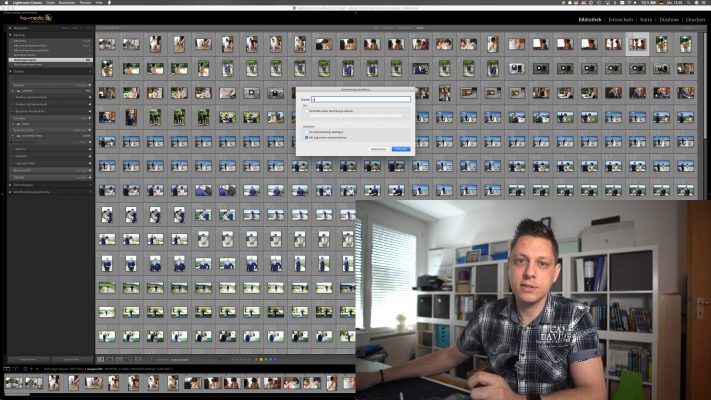Enable 'Innerhalb eines Satzes' checkbox in dialog

pyautogui.click(x=304, y=109)
